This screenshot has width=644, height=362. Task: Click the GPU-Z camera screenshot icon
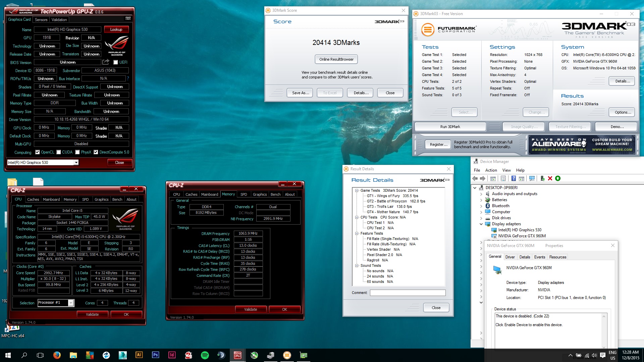[128, 18]
